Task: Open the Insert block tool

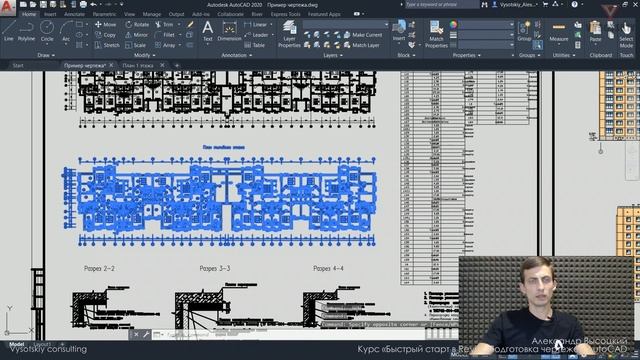Action: point(399,31)
